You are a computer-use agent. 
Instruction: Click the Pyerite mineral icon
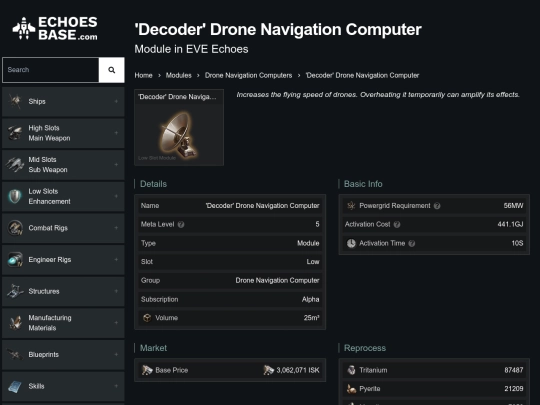coord(351,389)
